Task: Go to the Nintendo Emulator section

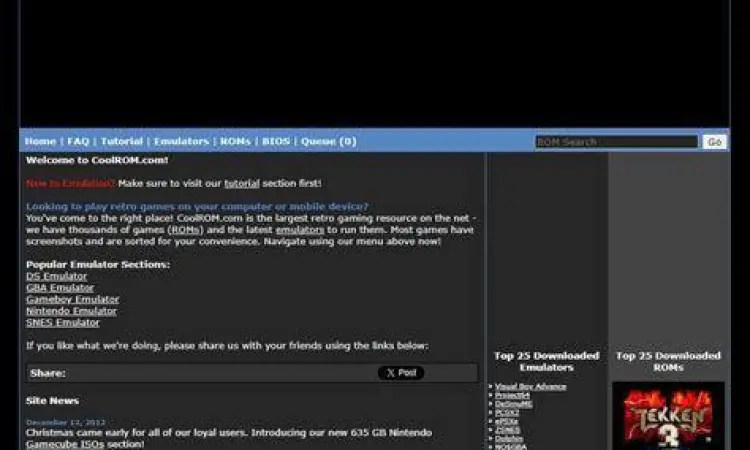Action: pyautogui.click(x=71, y=311)
